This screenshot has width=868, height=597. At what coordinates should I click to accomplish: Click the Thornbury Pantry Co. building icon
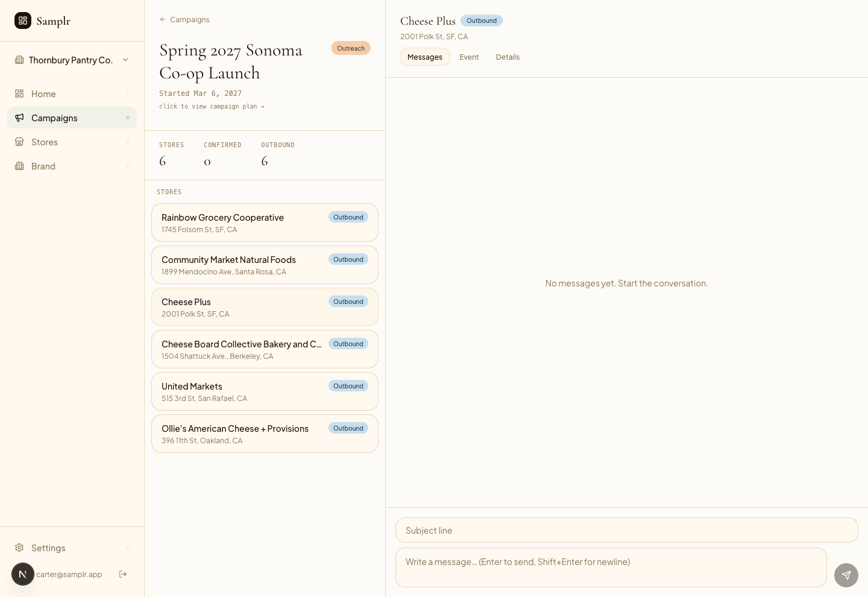click(19, 60)
